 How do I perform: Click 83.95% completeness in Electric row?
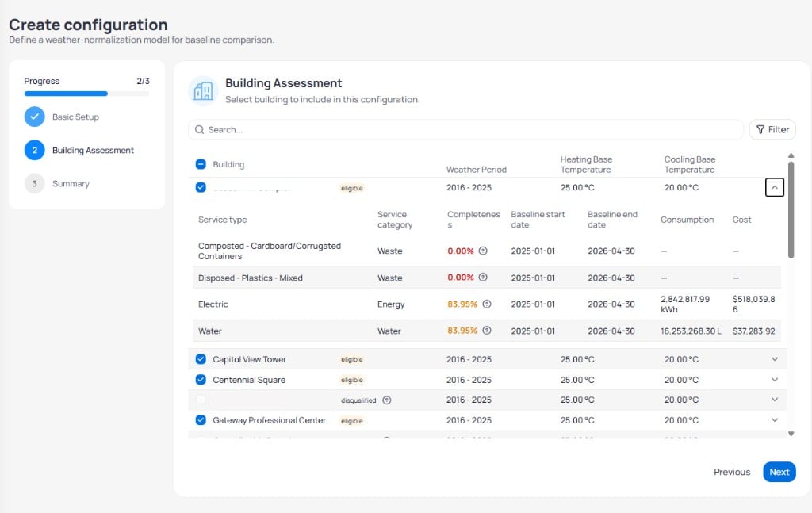[462, 304]
